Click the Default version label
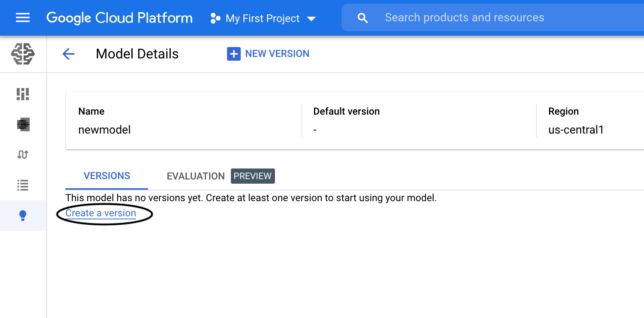The height and width of the screenshot is (318, 644). pyautogui.click(x=346, y=111)
